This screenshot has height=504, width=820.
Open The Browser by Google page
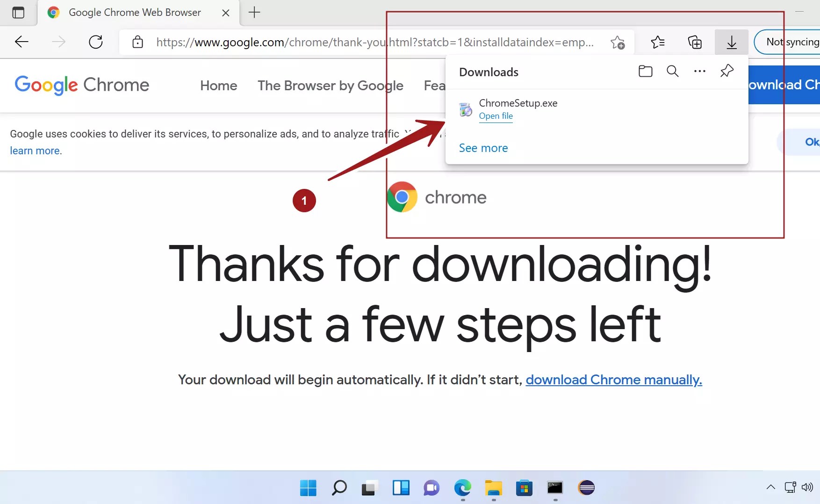(331, 86)
